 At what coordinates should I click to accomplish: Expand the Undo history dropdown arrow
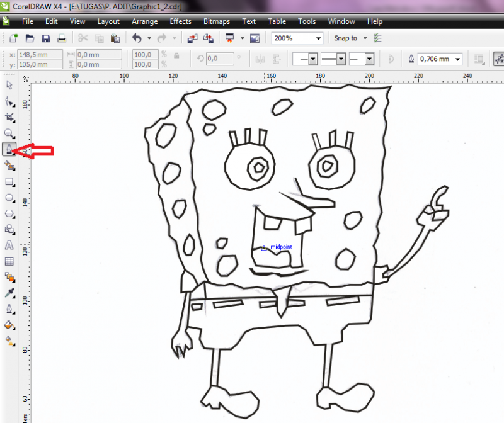pyautogui.click(x=149, y=38)
